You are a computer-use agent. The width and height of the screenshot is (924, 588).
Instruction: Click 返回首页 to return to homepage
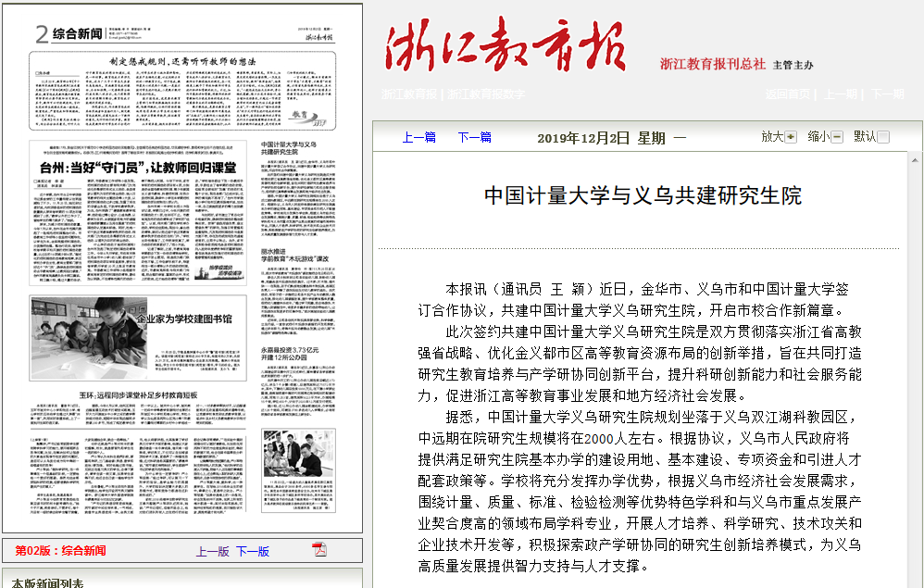coord(787,94)
